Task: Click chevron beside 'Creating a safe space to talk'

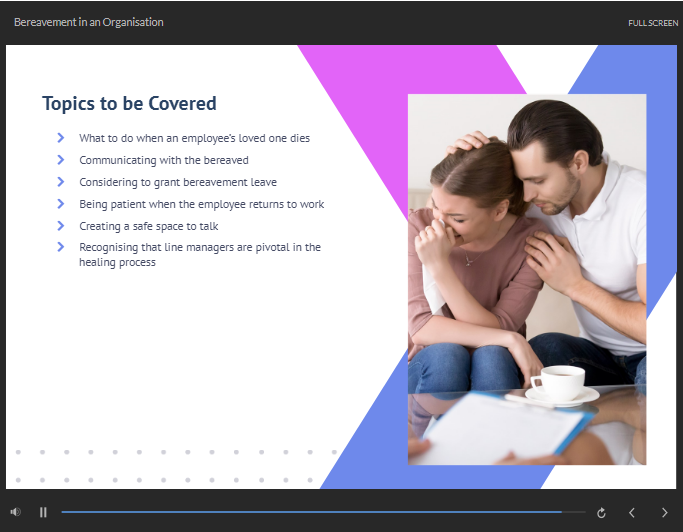Action: 61,226
